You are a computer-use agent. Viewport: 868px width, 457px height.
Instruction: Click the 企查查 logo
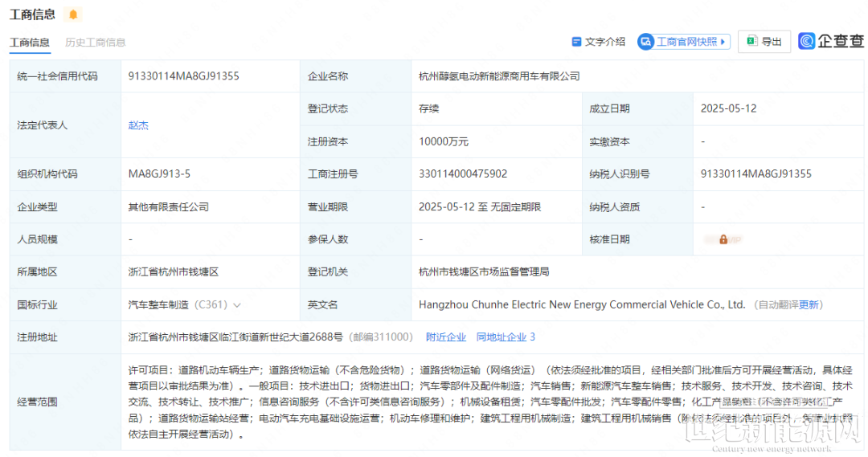831,42
